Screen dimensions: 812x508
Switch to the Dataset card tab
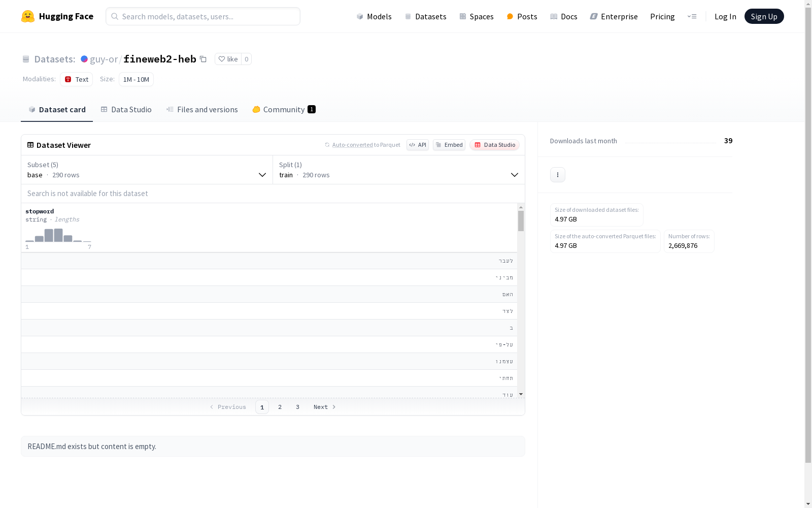point(57,109)
